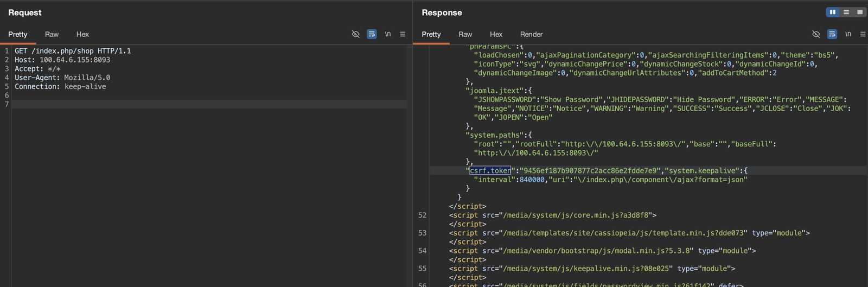Hide non-printable characters icon in Request panel
The height and width of the screenshot is (287, 868).
pyautogui.click(x=356, y=34)
